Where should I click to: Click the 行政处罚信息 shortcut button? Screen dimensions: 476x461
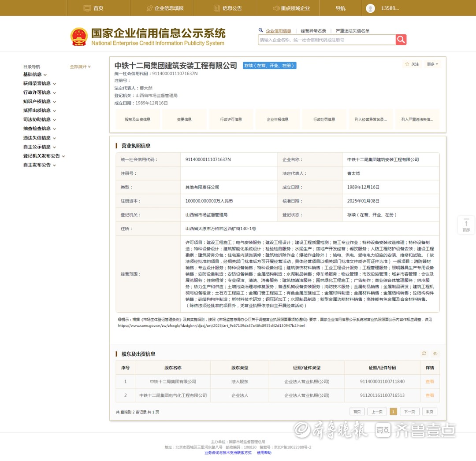(x=324, y=119)
